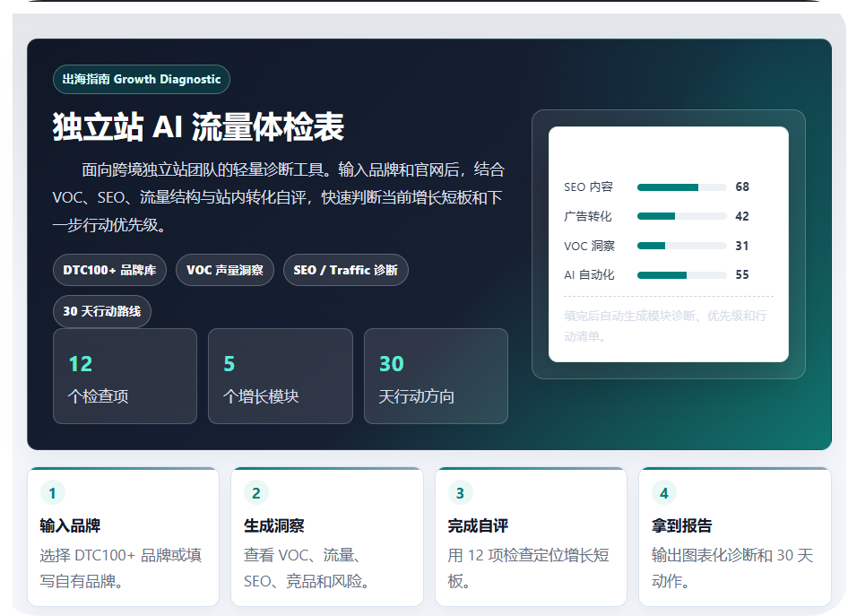The height and width of the screenshot is (616, 848).
Task: Click the VOC 洞察 label
Action: click(x=590, y=246)
